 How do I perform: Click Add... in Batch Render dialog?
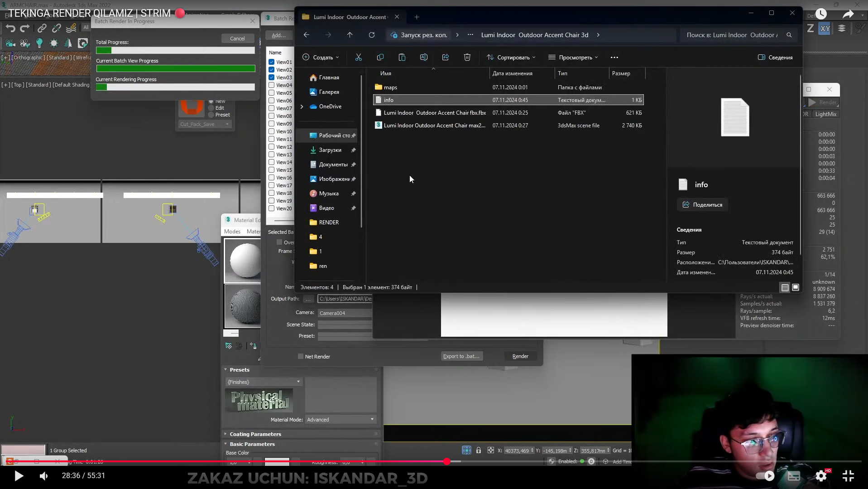(278, 35)
